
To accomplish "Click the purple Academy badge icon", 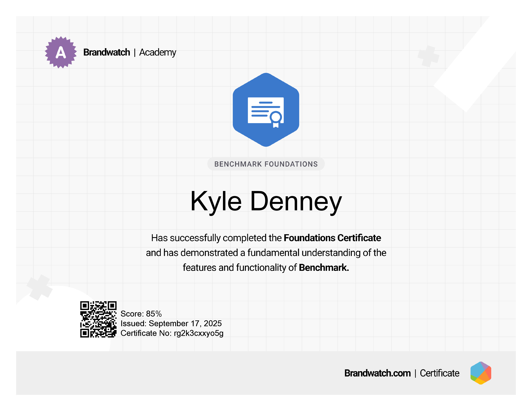I will tap(61, 52).
